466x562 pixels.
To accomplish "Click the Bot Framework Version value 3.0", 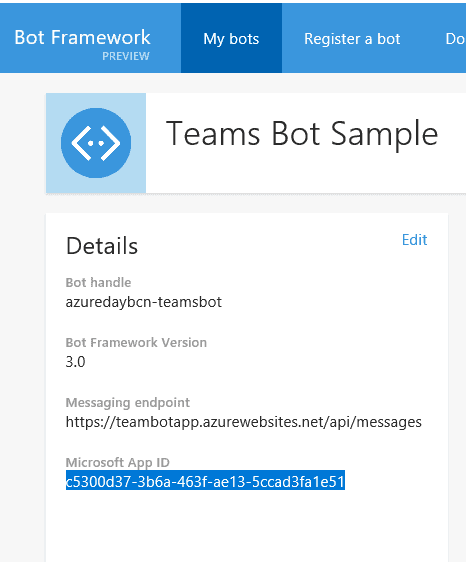I will [x=75, y=362].
